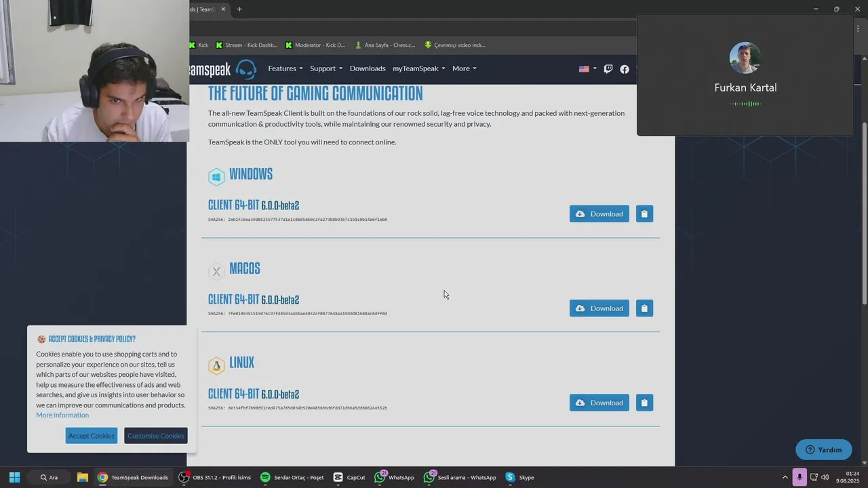
Task: Open the Ana Sayfa - Chess.com bookmark
Action: click(385, 45)
